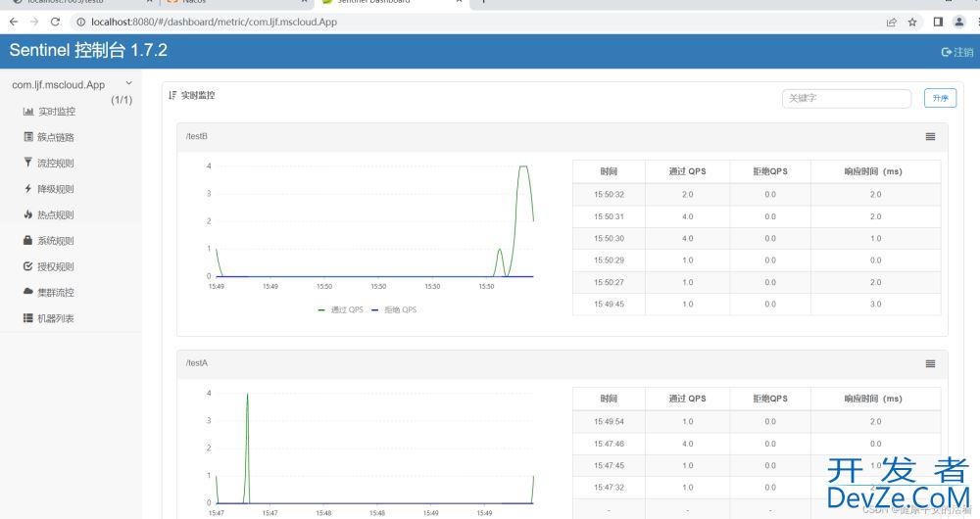980x519 pixels.
Task: Click 响应时间 (ms) header in /testA table
Action: [x=873, y=399]
